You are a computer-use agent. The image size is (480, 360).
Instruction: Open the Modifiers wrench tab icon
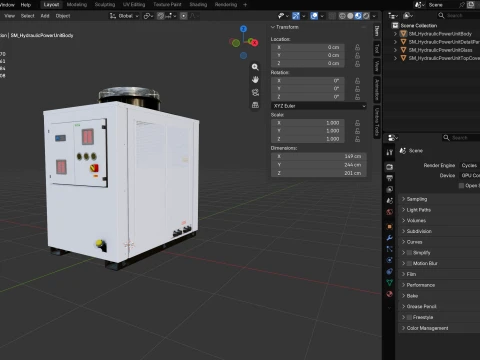pos(389,238)
